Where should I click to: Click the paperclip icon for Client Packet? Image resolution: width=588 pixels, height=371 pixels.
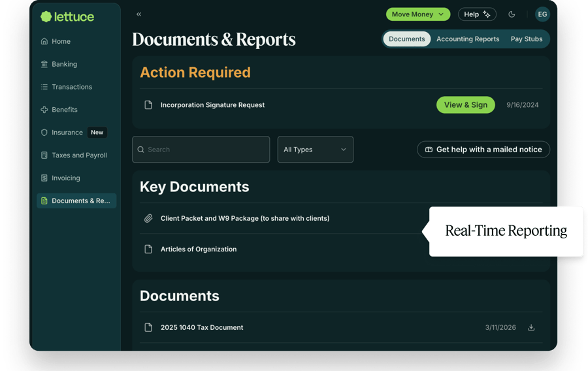(x=148, y=218)
